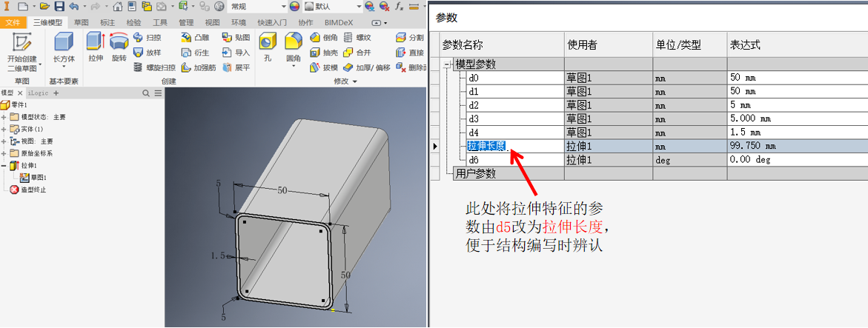Collapse the 模型参数 group in parameters table
Viewport: 868px width, 328px height.
click(x=447, y=64)
